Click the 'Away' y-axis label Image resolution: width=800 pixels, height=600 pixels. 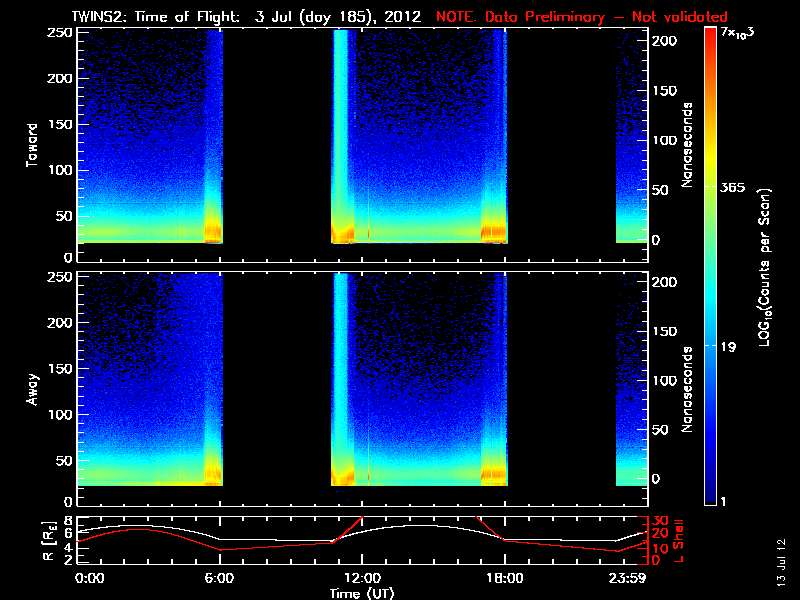pyautogui.click(x=32, y=389)
